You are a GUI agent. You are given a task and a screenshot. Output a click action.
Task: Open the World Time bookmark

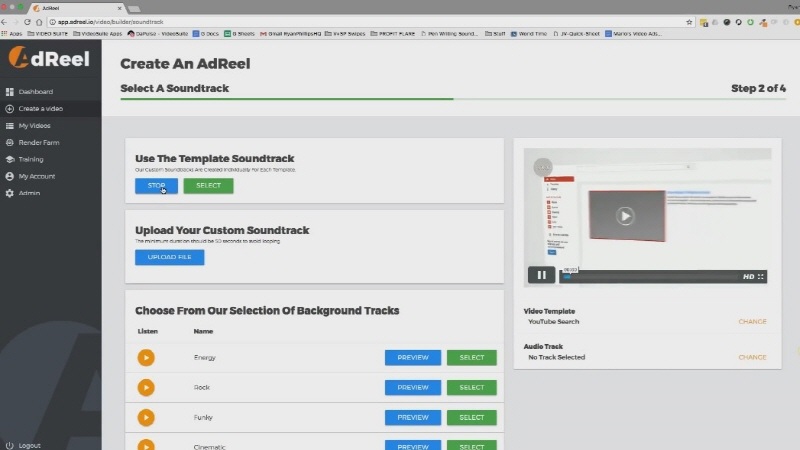click(x=529, y=34)
